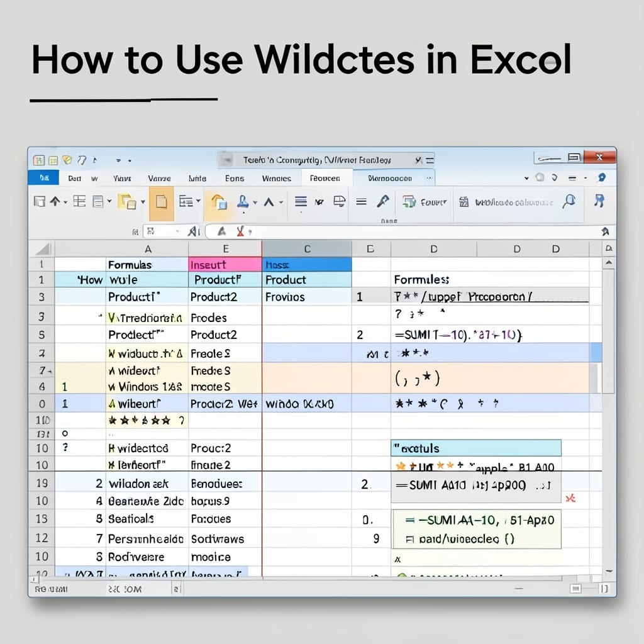Open the dropdown beside the blue stamp icon
Viewport: 644px width, 644px height.
click(x=255, y=203)
